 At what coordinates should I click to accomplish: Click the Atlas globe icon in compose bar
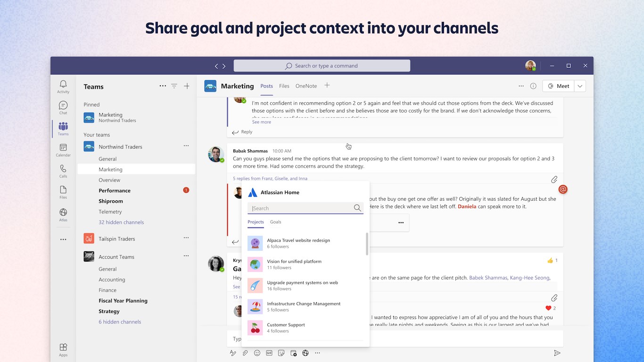point(305,353)
